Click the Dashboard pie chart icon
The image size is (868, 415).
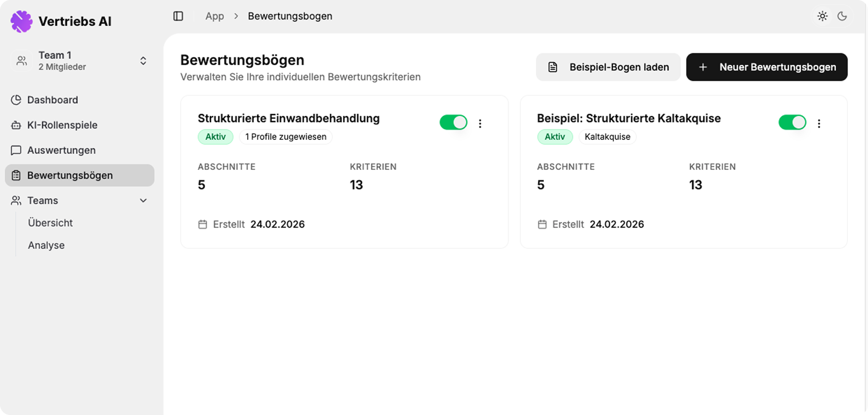[16, 100]
